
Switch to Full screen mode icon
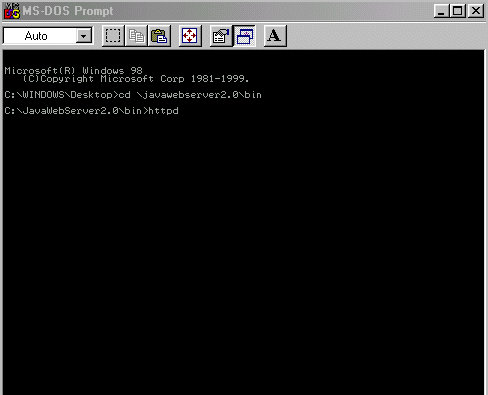click(190, 36)
